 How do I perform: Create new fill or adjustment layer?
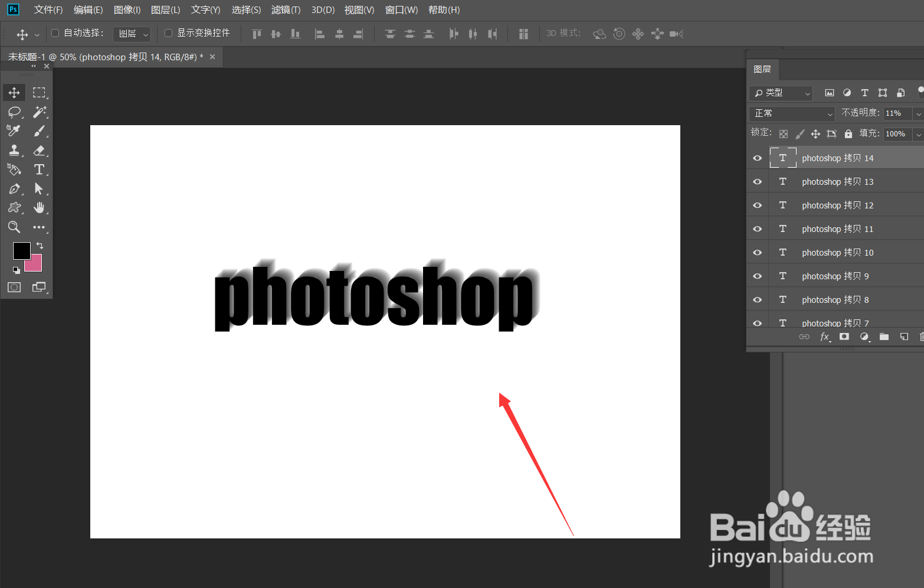coord(864,337)
